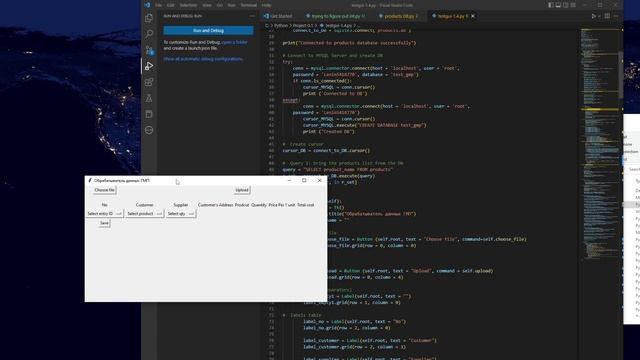The height and width of the screenshot is (360, 640).
Task: Switch to the Get Started tab
Action: point(278,16)
